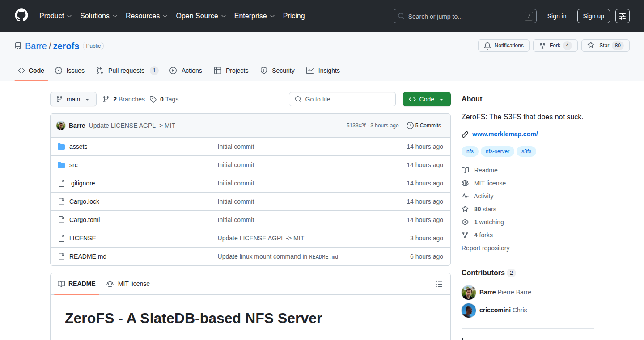644x340 pixels.
Task: Click the .gitignore file icon
Action: coord(61,183)
